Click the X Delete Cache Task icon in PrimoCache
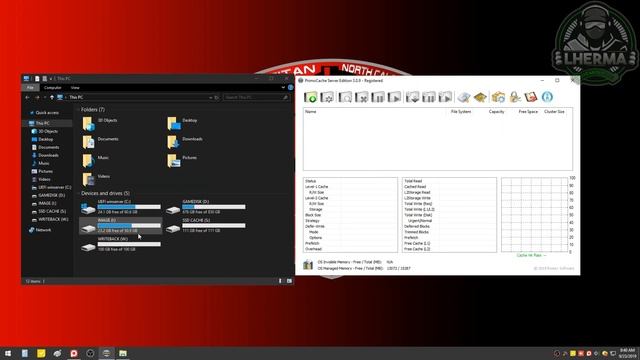640x360 pixels. point(362,97)
